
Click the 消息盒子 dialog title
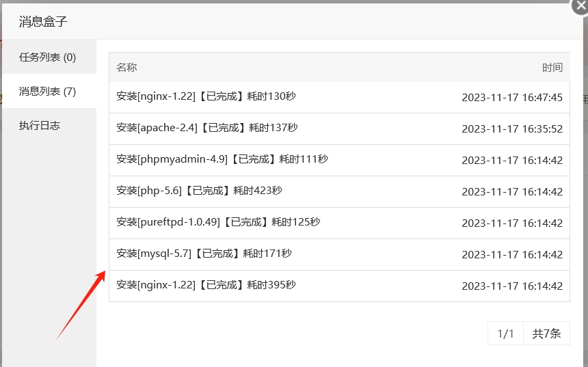(x=43, y=22)
